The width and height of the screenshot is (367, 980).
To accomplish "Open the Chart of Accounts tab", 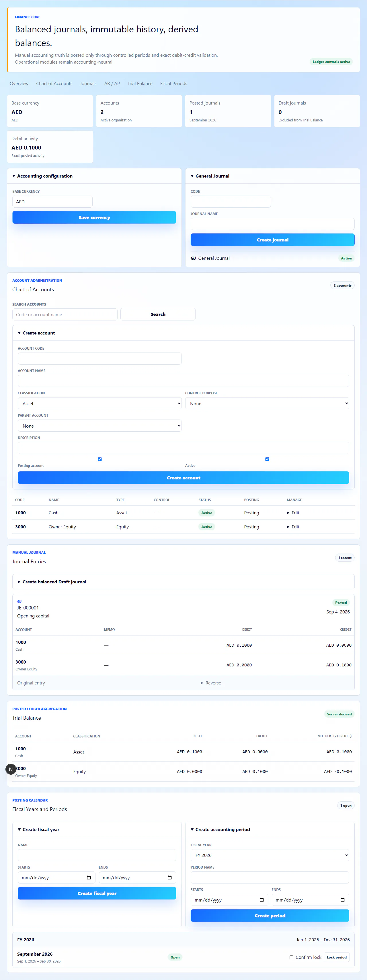I will 54,83.
